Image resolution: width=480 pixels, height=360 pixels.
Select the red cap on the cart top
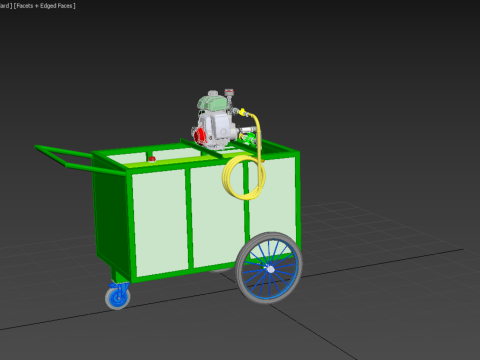coord(152,159)
